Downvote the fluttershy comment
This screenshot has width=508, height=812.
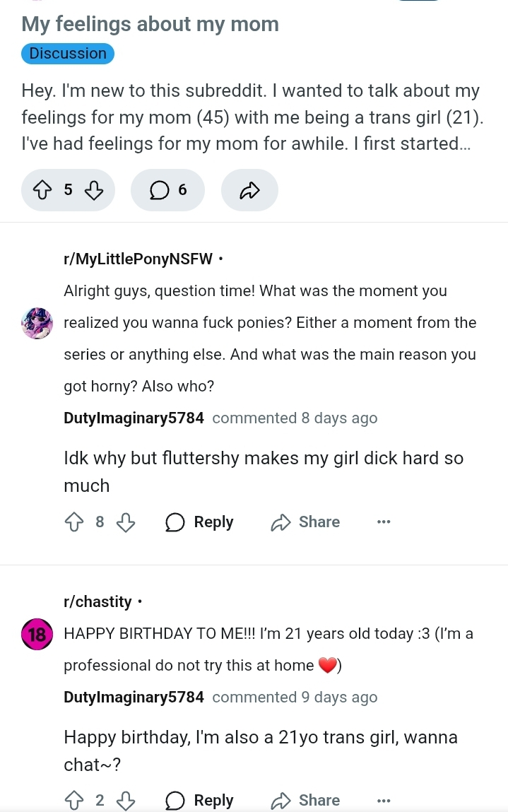point(125,522)
